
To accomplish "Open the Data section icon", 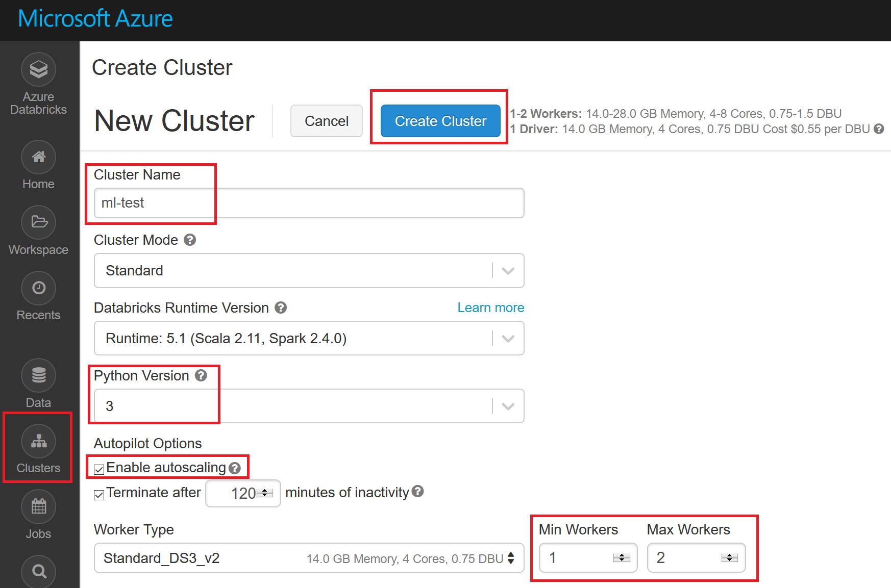I will 38,376.
